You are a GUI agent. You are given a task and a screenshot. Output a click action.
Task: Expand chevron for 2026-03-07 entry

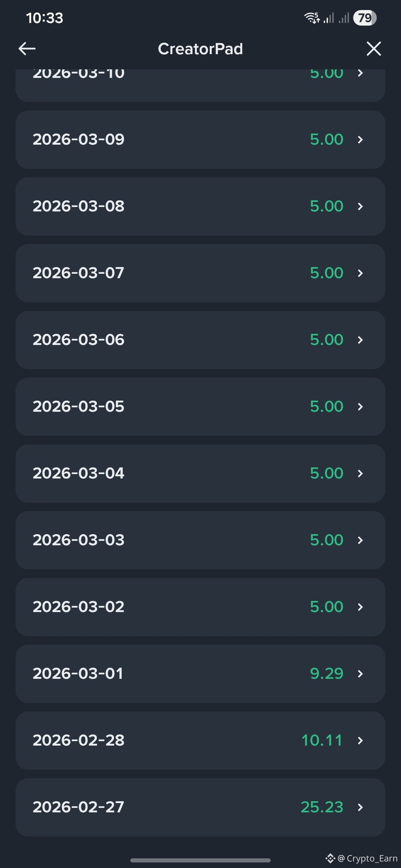click(x=360, y=273)
